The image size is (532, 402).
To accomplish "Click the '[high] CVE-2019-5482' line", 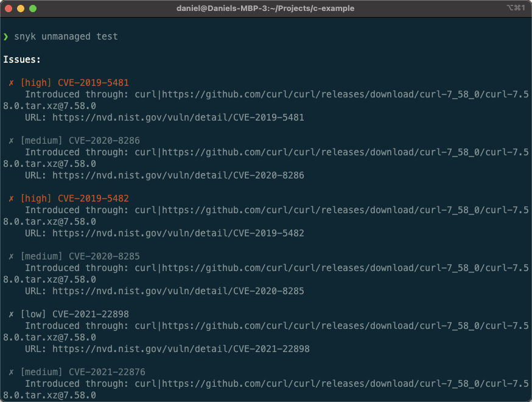I will 74,199.
